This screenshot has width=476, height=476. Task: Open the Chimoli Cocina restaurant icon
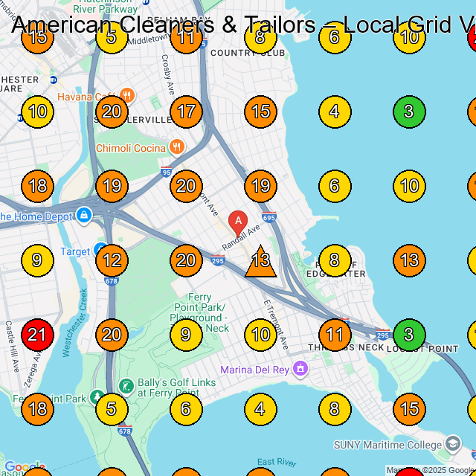[x=177, y=147]
